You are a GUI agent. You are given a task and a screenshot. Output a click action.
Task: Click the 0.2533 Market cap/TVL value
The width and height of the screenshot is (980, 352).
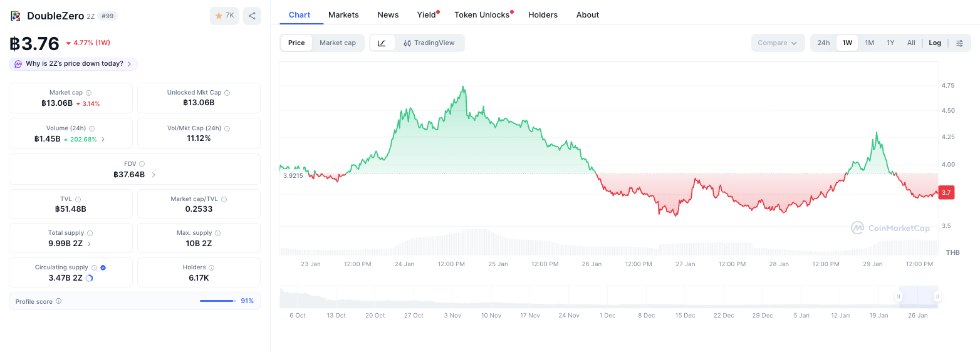tap(199, 209)
